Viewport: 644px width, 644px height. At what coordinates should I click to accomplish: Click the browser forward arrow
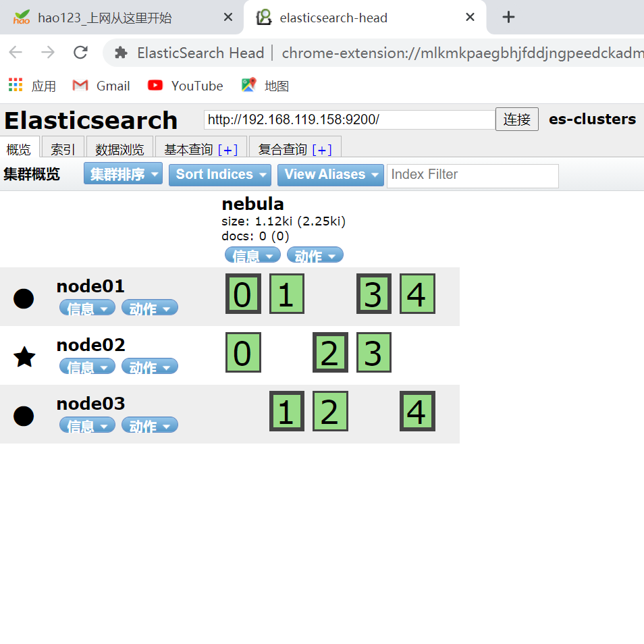(x=48, y=52)
